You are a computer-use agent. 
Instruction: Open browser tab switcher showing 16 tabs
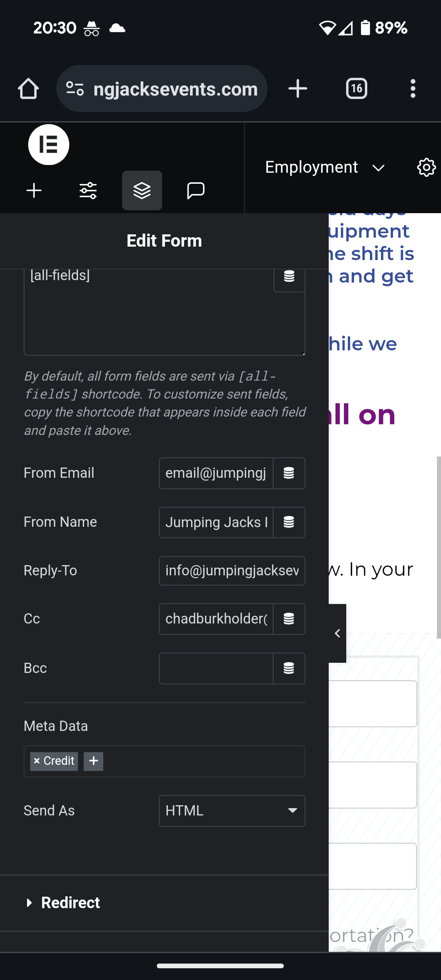356,89
